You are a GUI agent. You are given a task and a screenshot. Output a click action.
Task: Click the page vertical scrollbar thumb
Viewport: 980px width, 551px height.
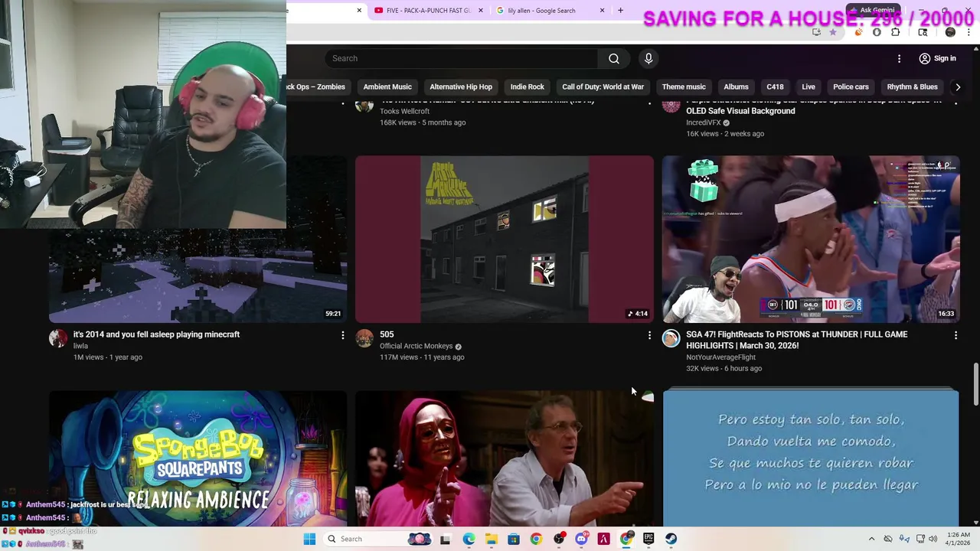[975, 385]
